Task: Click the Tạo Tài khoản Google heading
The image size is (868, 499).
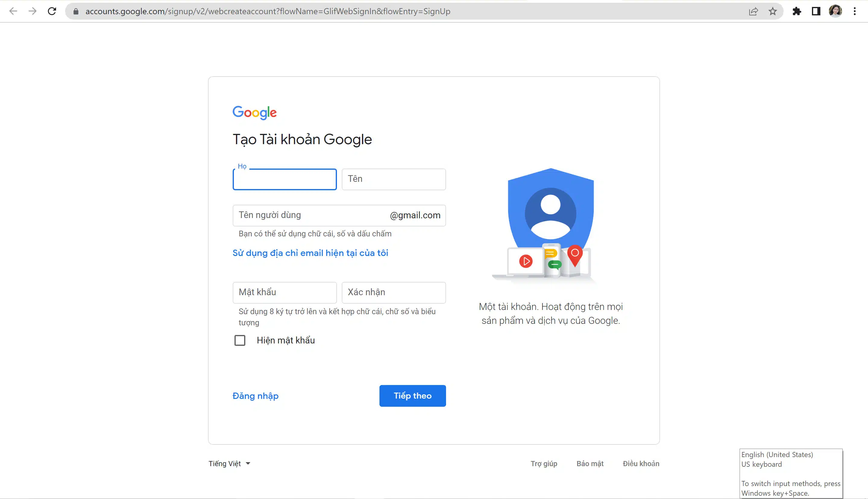Action: point(302,140)
